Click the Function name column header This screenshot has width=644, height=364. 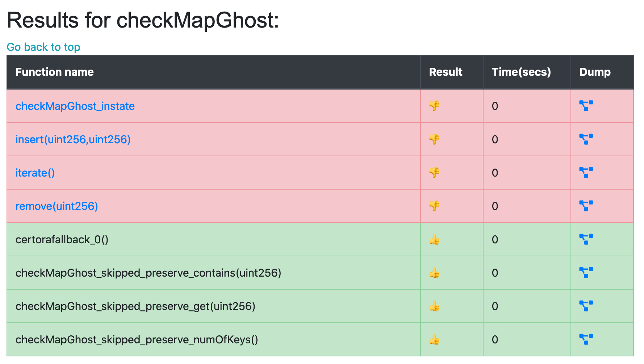point(54,72)
